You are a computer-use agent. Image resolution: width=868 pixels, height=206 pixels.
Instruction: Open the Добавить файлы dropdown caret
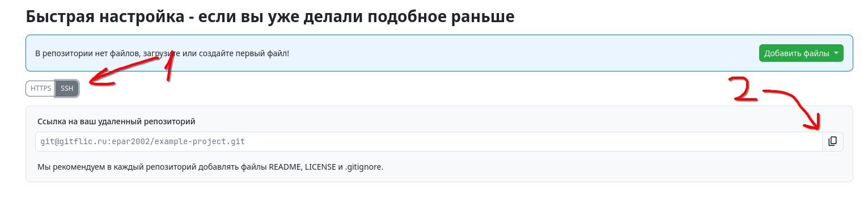(x=836, y=53)
